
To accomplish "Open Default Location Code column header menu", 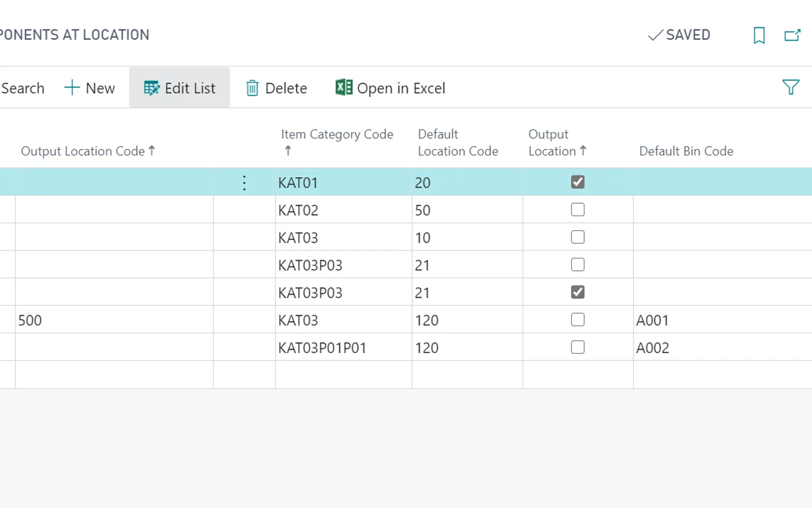I will [458, 142].
